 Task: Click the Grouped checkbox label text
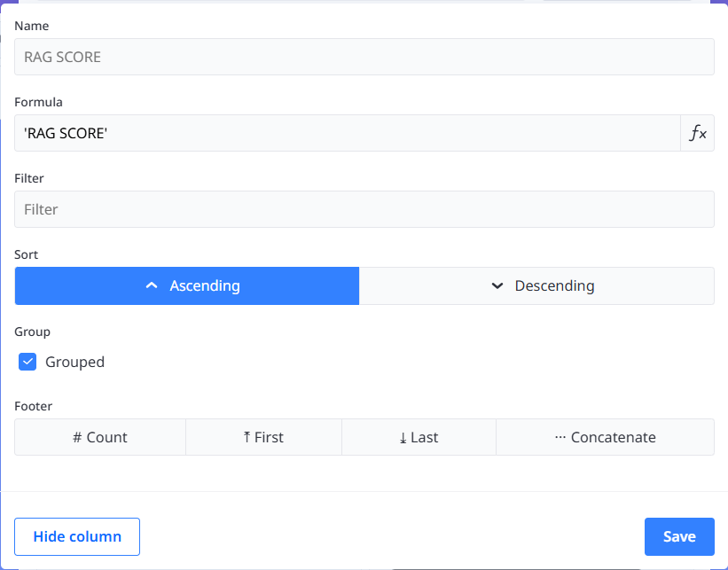point(74,362)
